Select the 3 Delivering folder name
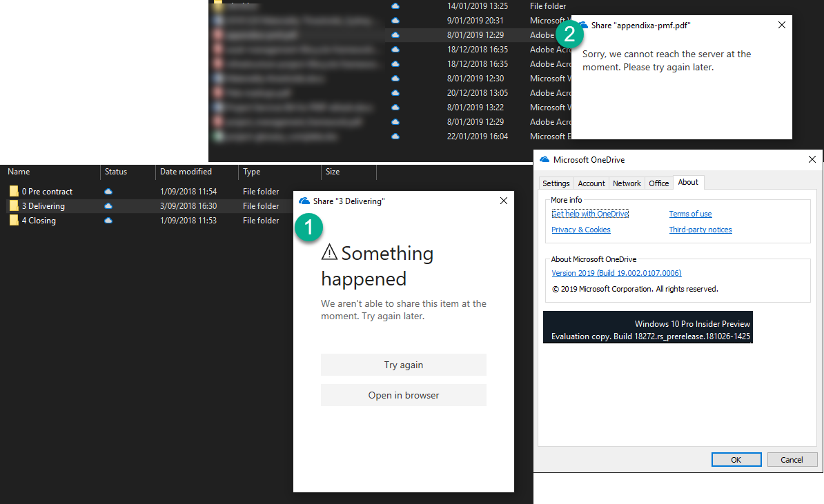Image resolution: width=824 pixels, height=504 pixels. point(43,205)
